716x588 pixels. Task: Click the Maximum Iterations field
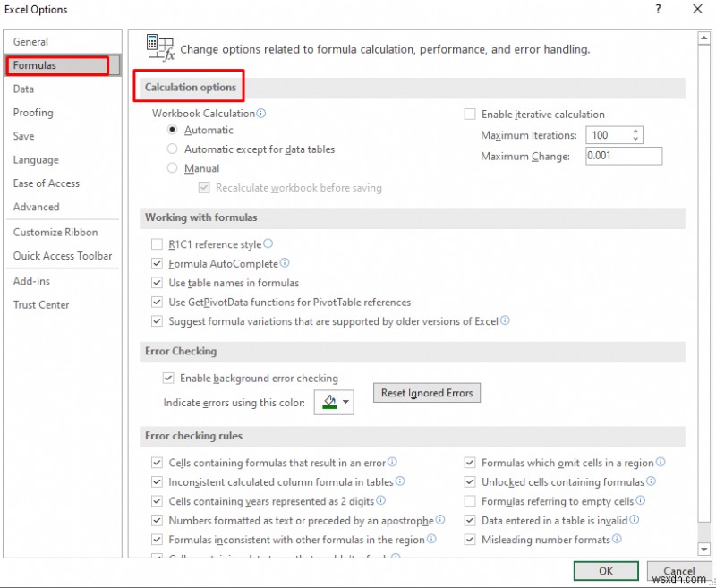pos(614,135)
